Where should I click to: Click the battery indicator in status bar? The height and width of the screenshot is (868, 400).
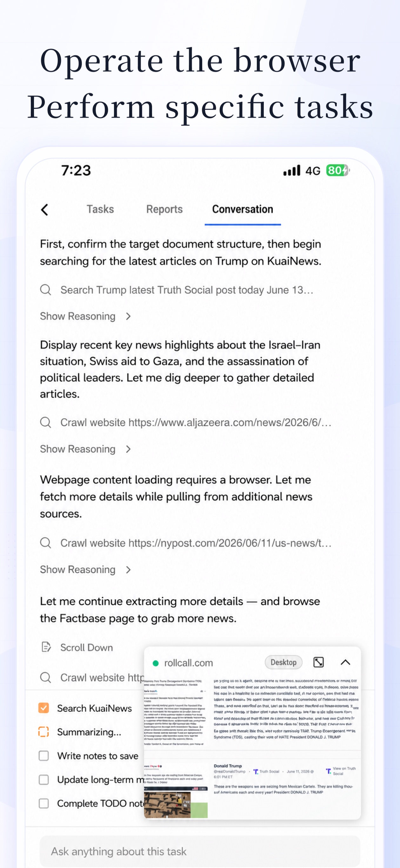click(337, 170)
